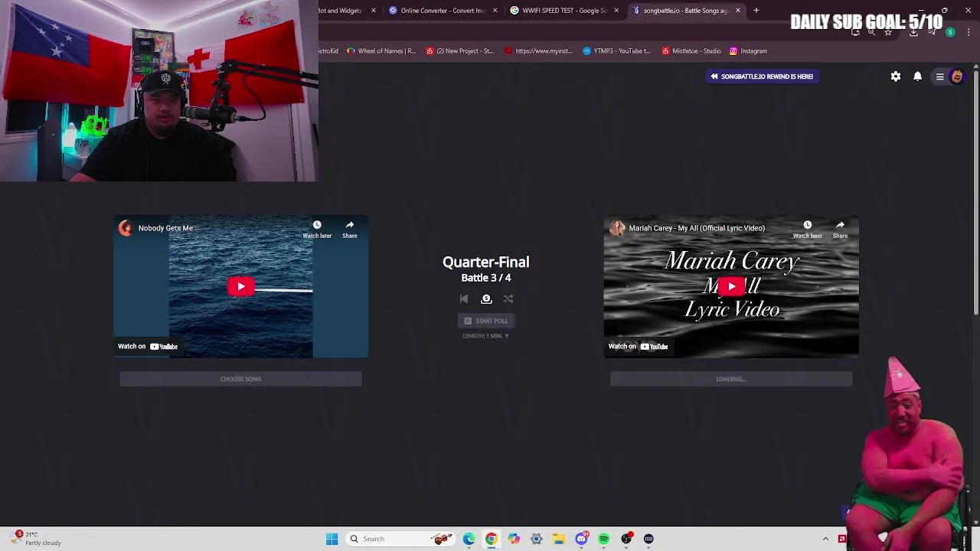The height and width of the screenshot is (551, 980).
Task: Click the Mariah Carey - My All video title
Action: click(x=697, y=228)
